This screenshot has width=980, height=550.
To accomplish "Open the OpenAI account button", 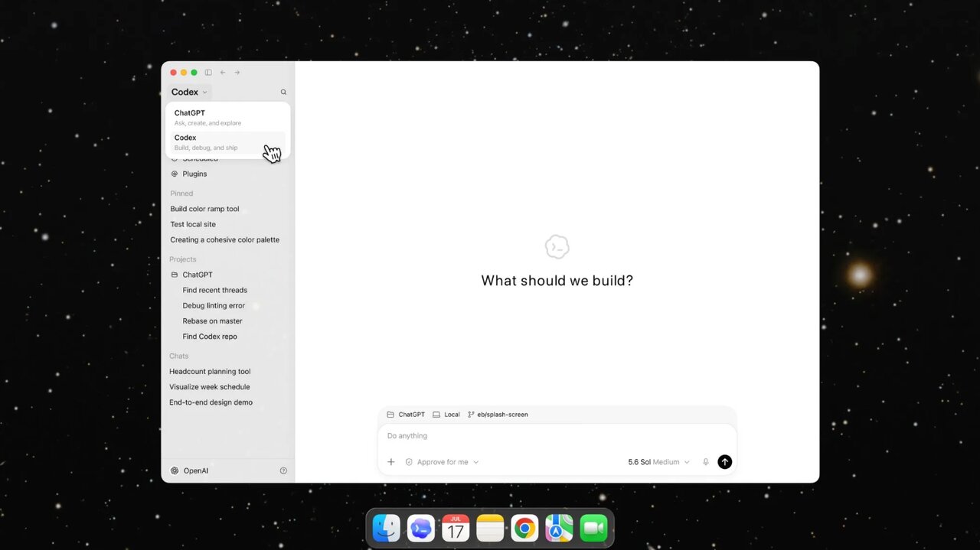I will [x=189, y=470].
